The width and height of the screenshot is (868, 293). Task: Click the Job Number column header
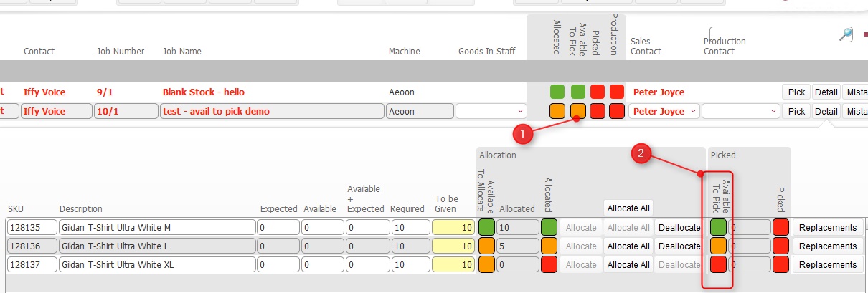[121, 52]
